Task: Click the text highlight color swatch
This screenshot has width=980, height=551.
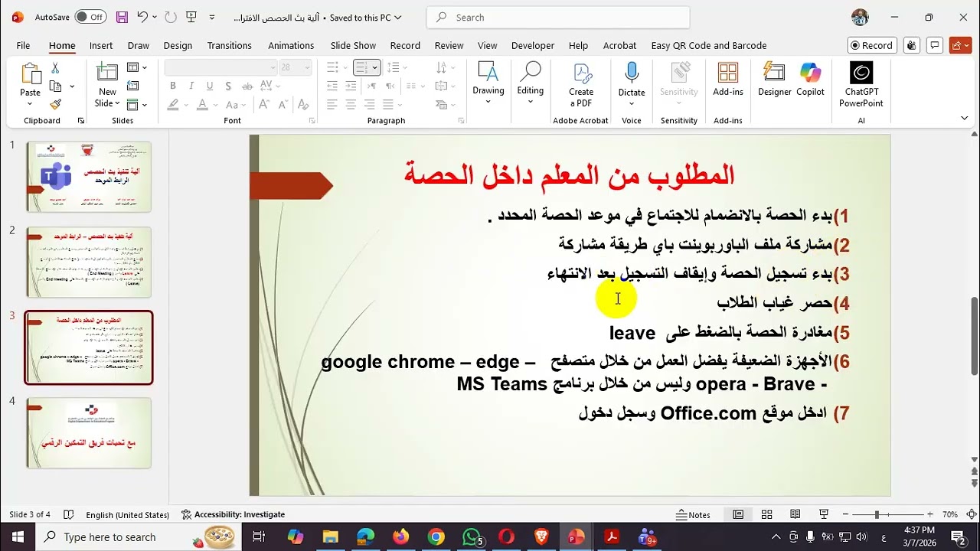Action: [x=174, y=104]
